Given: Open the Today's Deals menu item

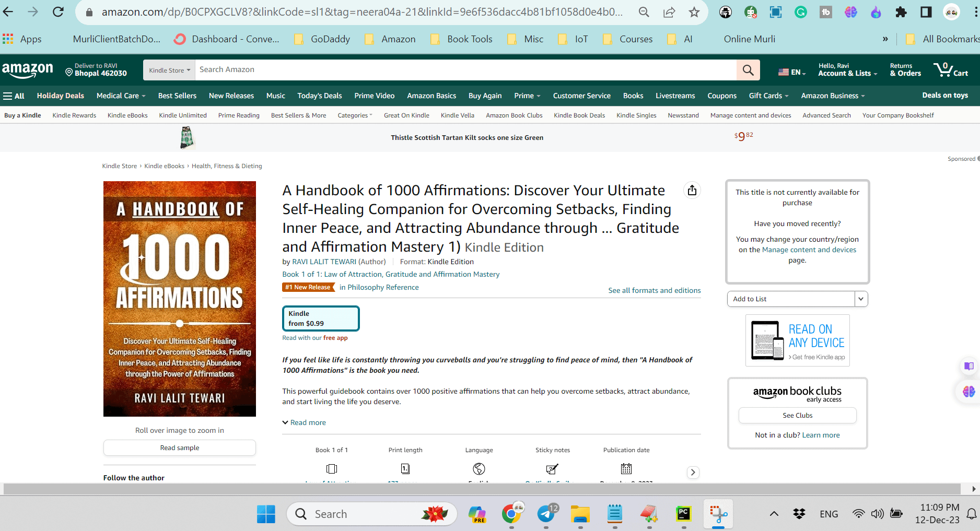Looking at the screenshot, I should click(x=319, y=96).
